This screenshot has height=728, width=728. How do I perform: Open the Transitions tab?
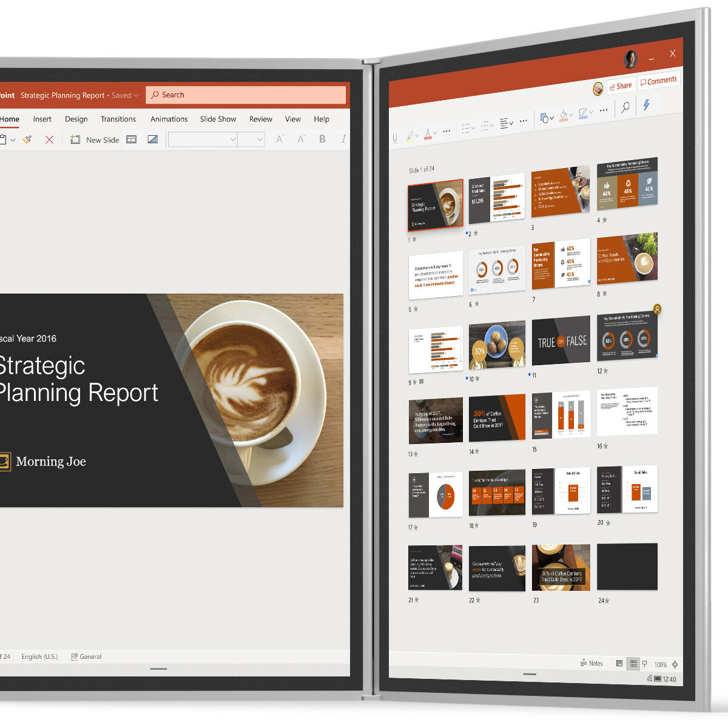pyautogui.click(x=118, y=119)
